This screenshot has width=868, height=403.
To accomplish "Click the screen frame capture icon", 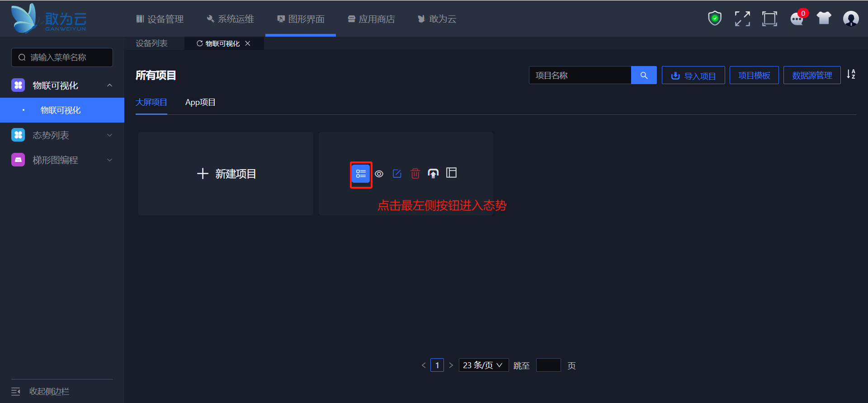I will [769, 19].
